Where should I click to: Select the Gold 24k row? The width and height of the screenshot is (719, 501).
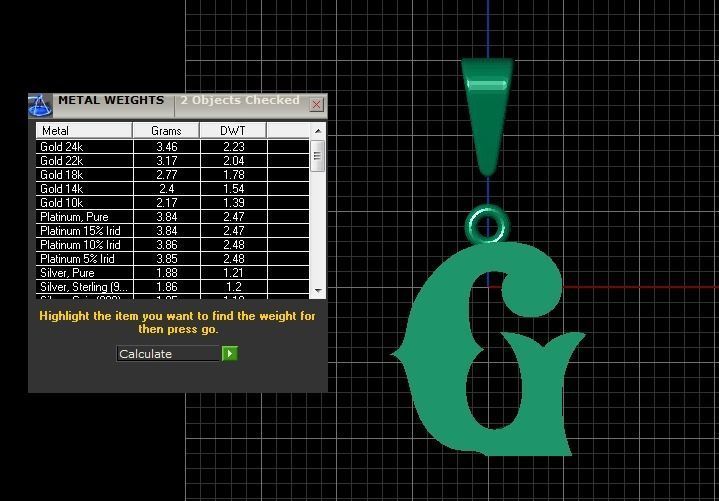click(x=172, y=147)
